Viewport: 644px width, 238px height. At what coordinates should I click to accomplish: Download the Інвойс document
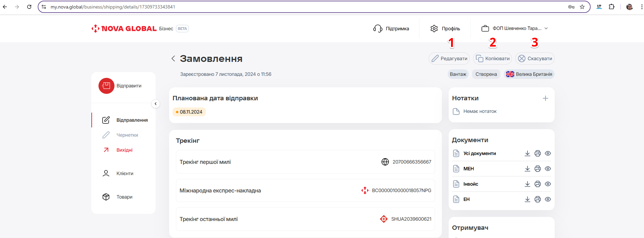(527, 184)
